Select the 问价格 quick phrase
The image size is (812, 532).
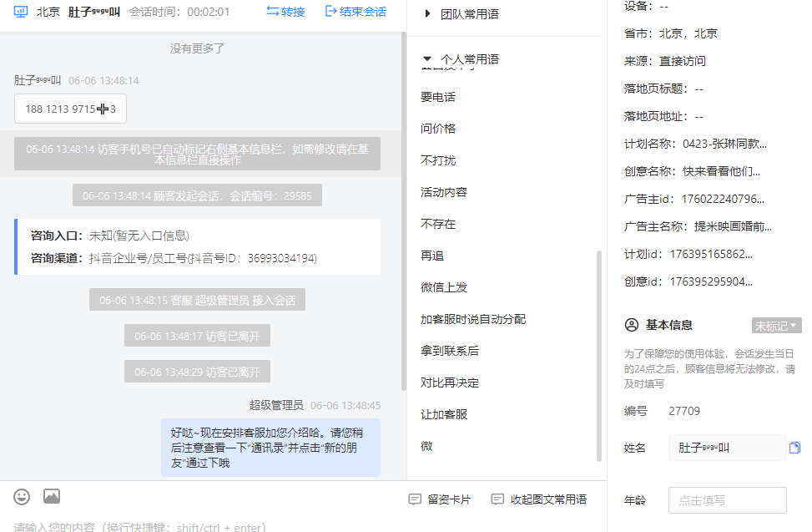pyautogui.click(x=438, y=129)
